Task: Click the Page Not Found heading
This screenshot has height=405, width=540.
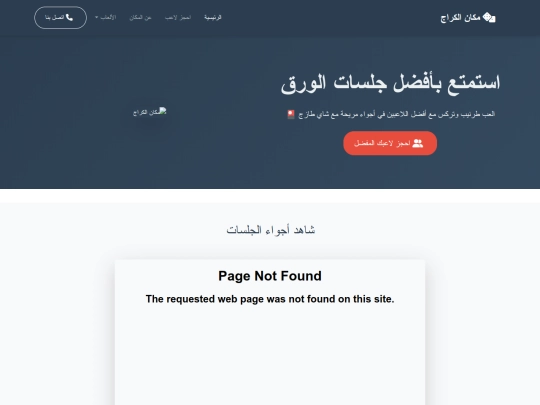Action: click(270, 276)
